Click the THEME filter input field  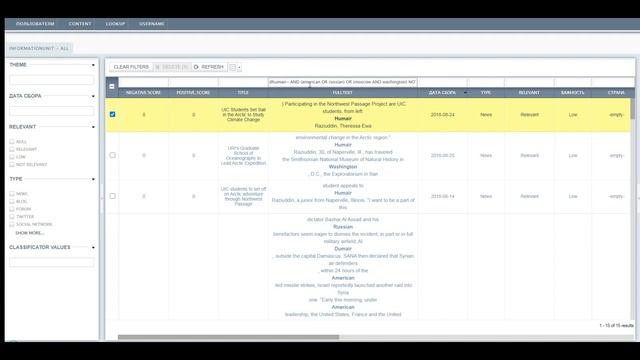[x=51, y=80]
